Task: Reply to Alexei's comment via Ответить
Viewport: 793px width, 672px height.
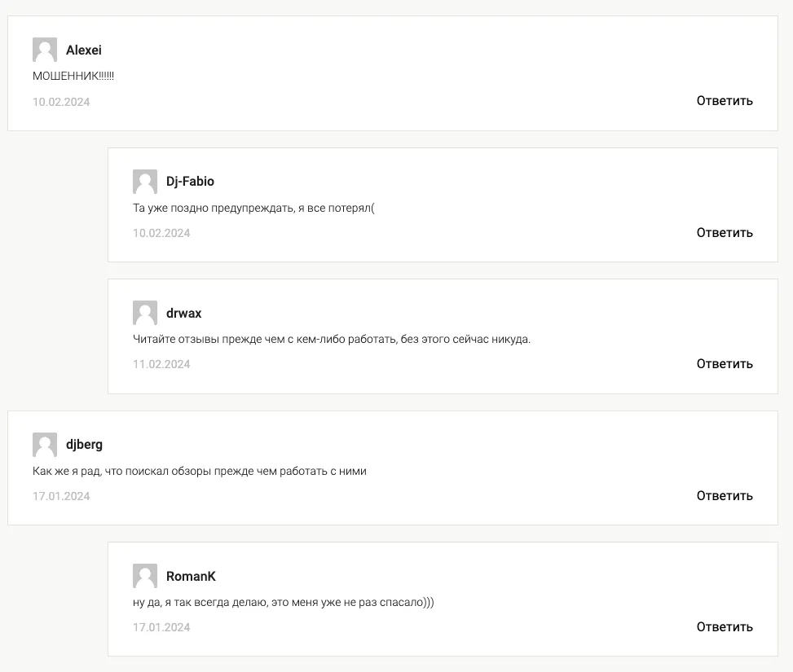Action: point(725,101)
